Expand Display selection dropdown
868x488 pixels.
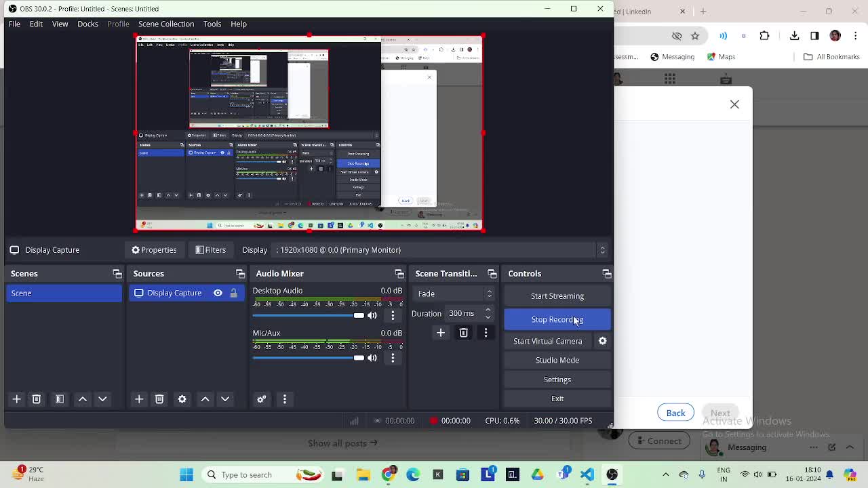pyautogui.click(x=602, y=250)
